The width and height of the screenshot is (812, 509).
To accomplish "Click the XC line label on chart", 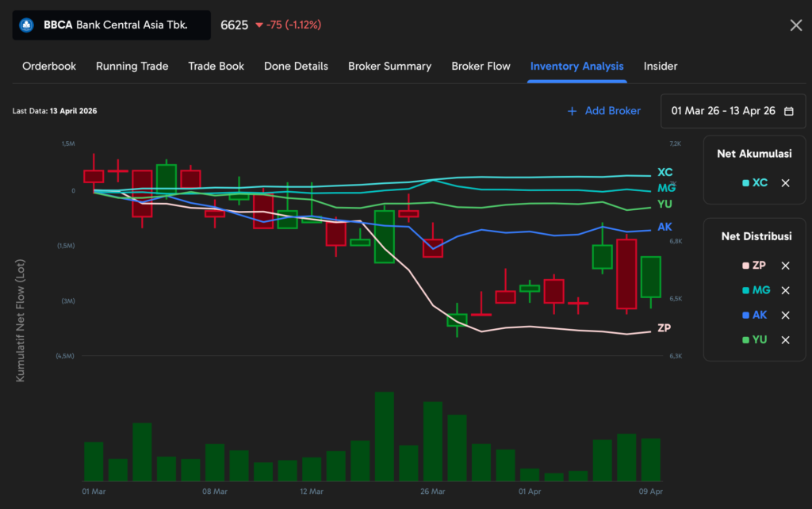I will (665, 172).
